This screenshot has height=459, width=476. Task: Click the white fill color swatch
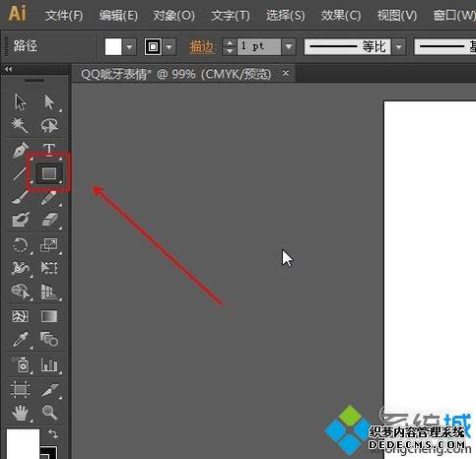[x=113, y=47]
